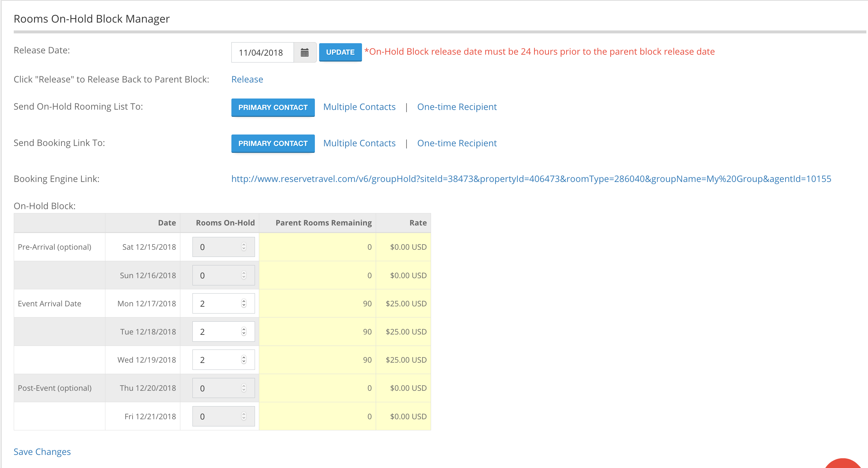868x468 pixels.
Task: Click stepper arrows for Sun 12/16/2018 rooms
Action: click(x=244, y=275)
